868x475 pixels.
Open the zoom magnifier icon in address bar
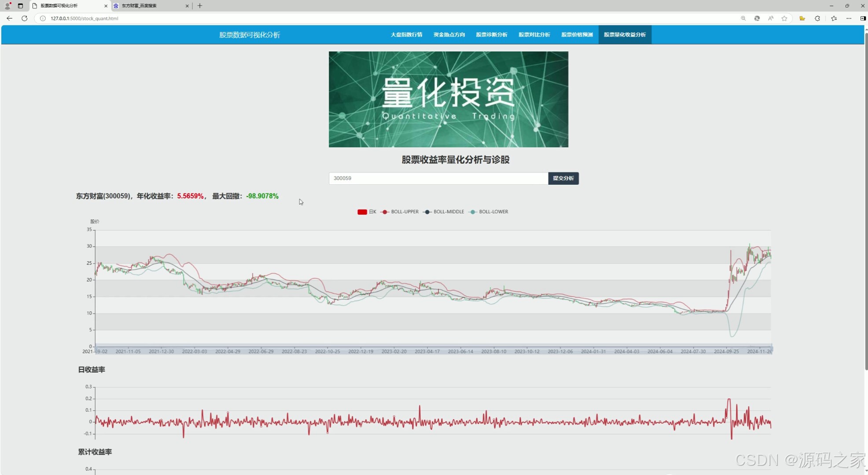[743, 18]
